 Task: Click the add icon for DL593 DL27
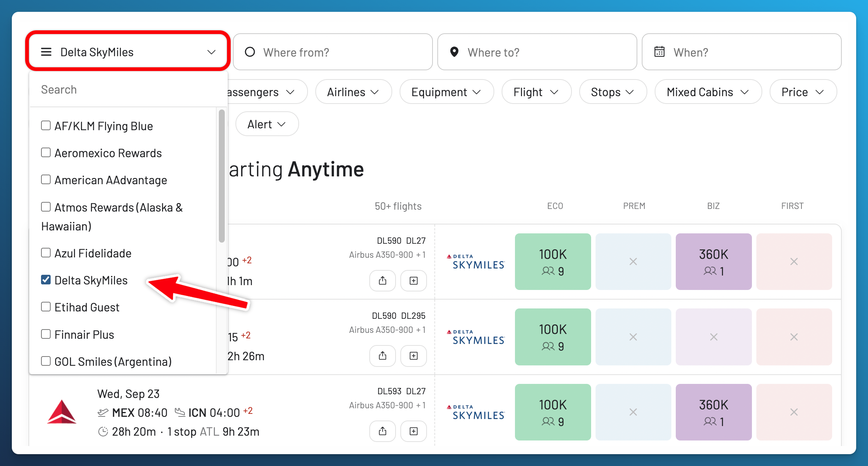coord(414,431)
